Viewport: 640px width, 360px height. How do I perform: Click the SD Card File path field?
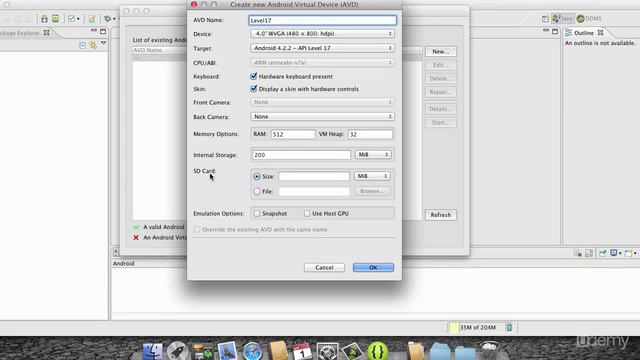(x=314, y=191)
